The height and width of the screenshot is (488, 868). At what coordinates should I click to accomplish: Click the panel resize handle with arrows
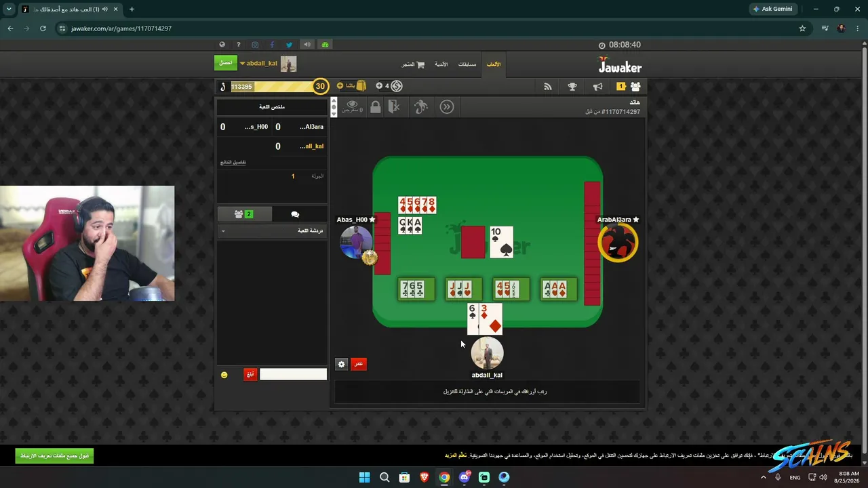click(x=334, y=107)
